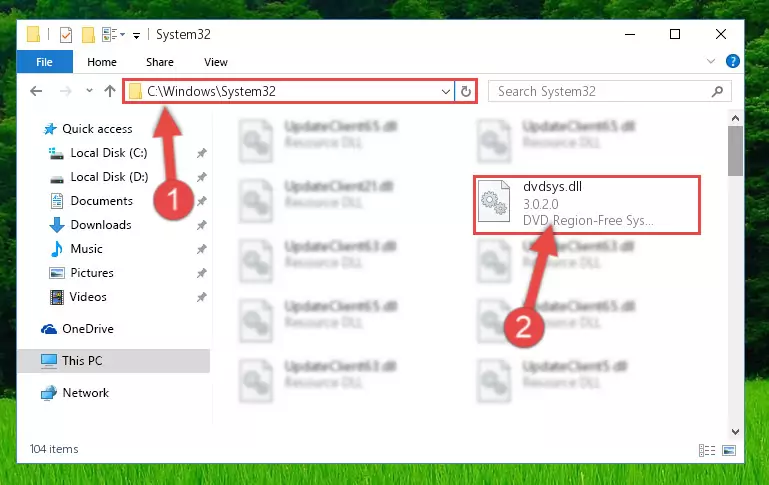The image size is (769, 485).
Task: Go up one folder level arrow
Action: click(110, 91)
